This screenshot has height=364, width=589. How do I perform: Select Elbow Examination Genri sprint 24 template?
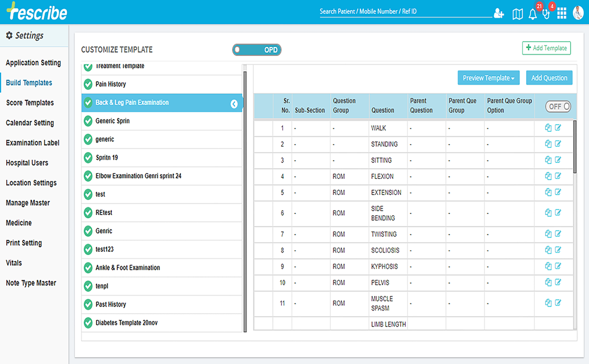tap(162, 176)
